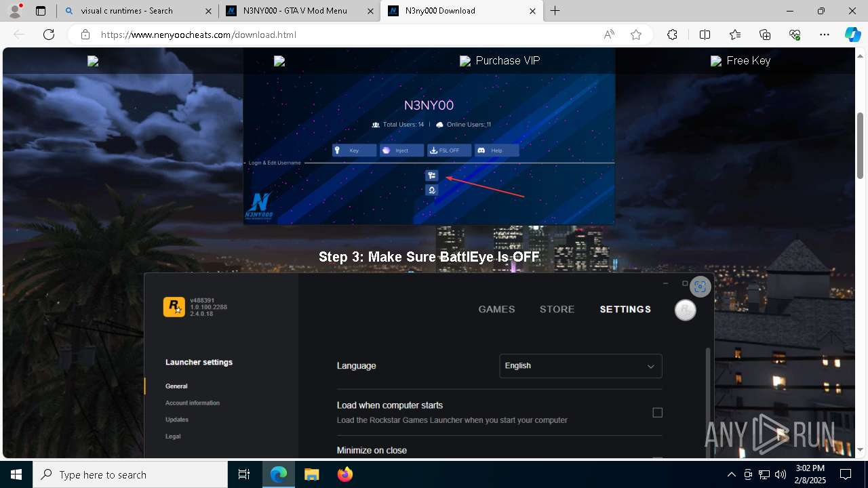Viewport: 868px width, 488px height.
Task: Start Read aloud for this page
Action: [609, 35]
